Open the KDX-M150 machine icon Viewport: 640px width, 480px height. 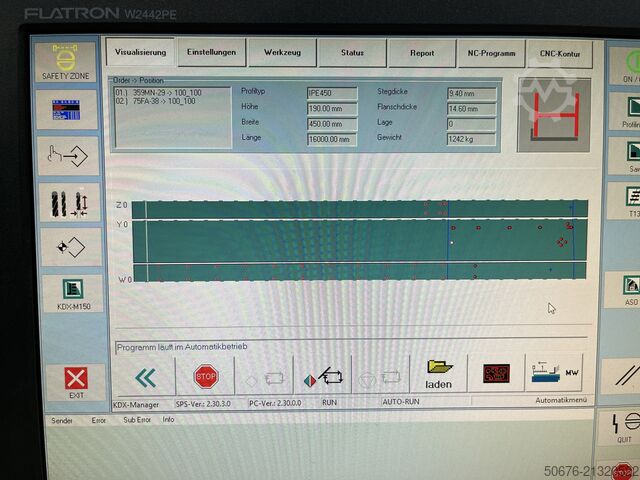tap(73, 293)
